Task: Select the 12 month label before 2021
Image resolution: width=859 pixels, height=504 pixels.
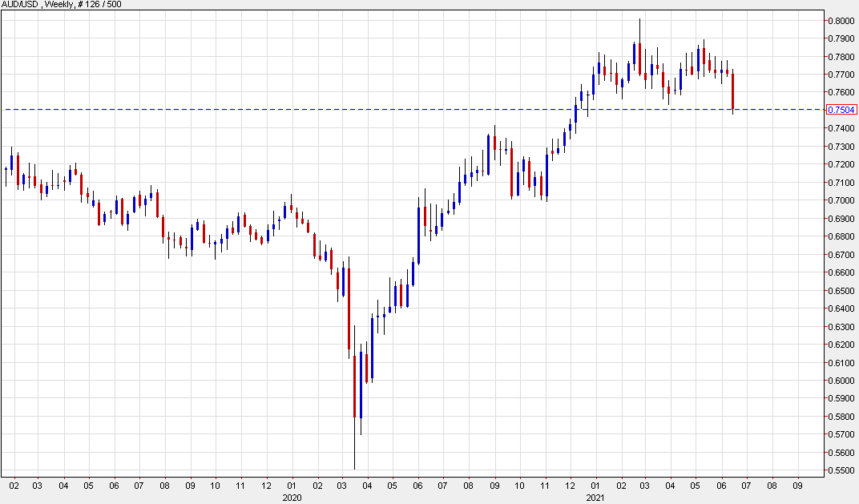Action: click(x=570, y=486)
